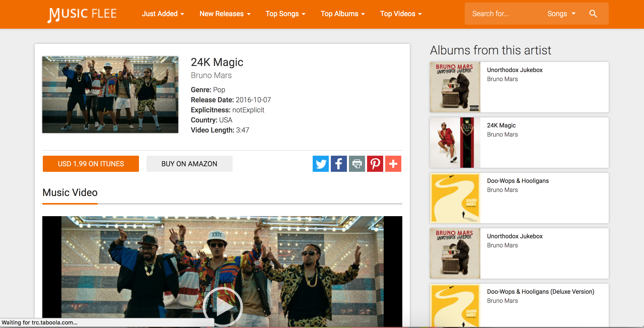Viewport: 644px width, 328px height.
Task: Open the Top Songs menu
Action: (285, 14)
